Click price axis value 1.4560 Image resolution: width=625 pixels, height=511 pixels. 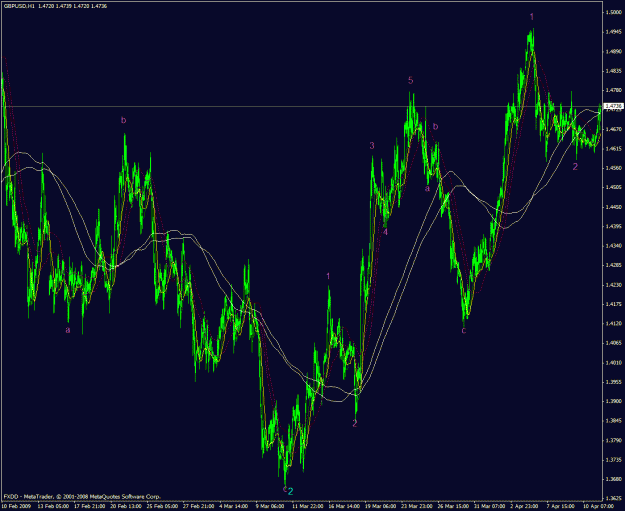(x=613, y=168)
